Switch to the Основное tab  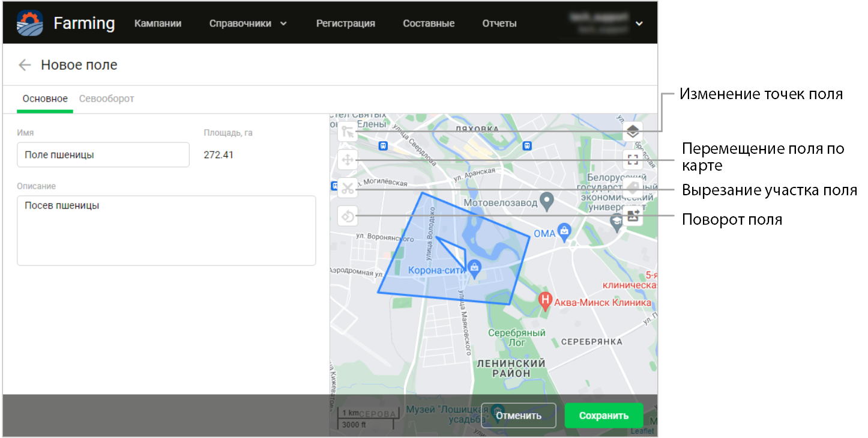tap(45, 99)
